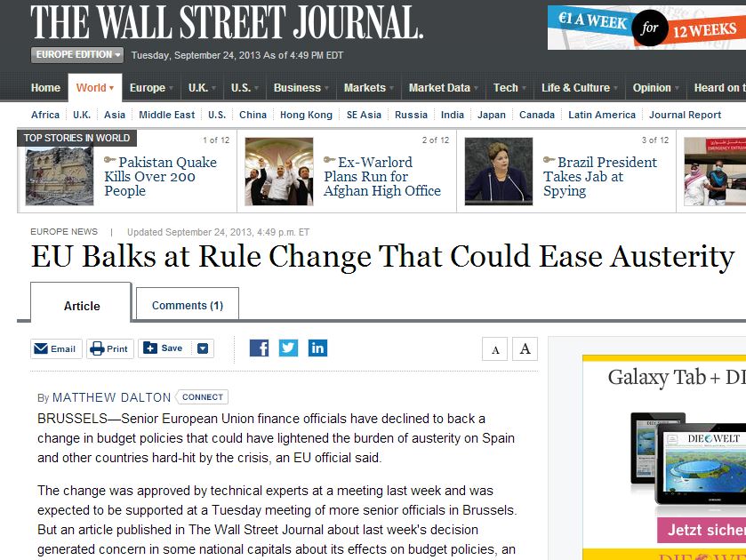The height and width of the screenshot is (560, 746).
Task: Open the Save button's dropdown arrow
Action: 205,348
